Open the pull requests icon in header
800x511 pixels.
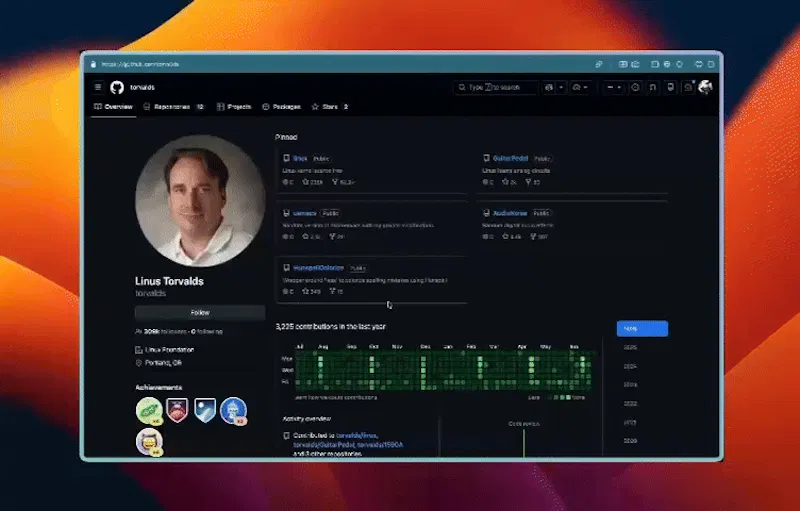(653, 87)
